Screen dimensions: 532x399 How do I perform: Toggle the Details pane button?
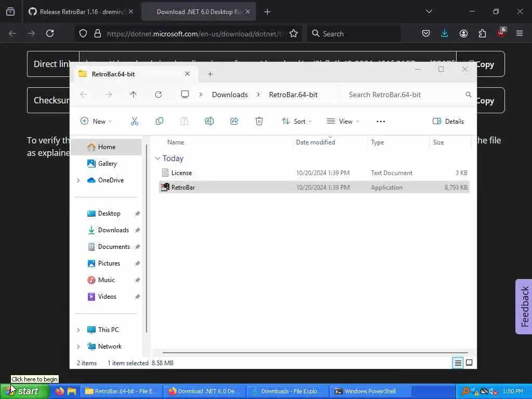448,122
